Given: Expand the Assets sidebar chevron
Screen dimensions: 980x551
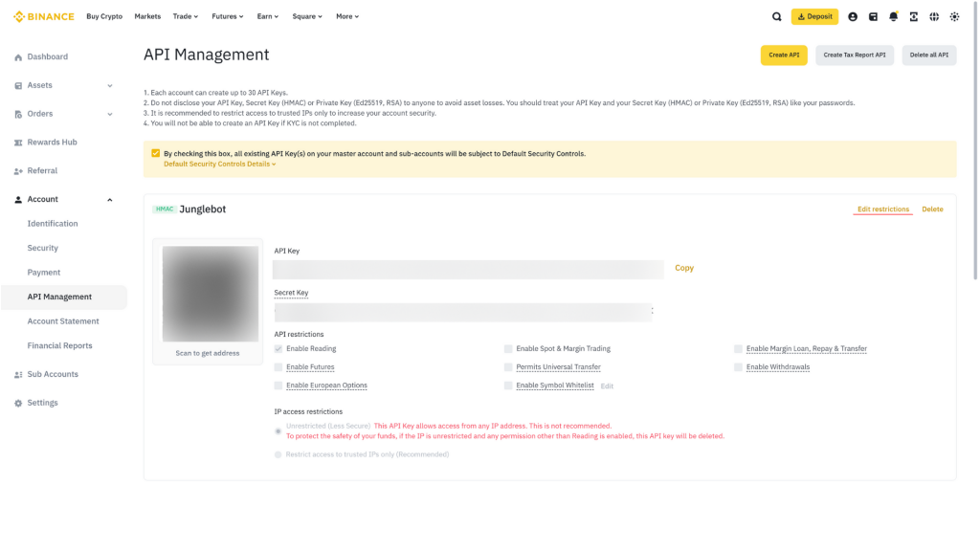Looking at the screenshot, I should point(110,85).
